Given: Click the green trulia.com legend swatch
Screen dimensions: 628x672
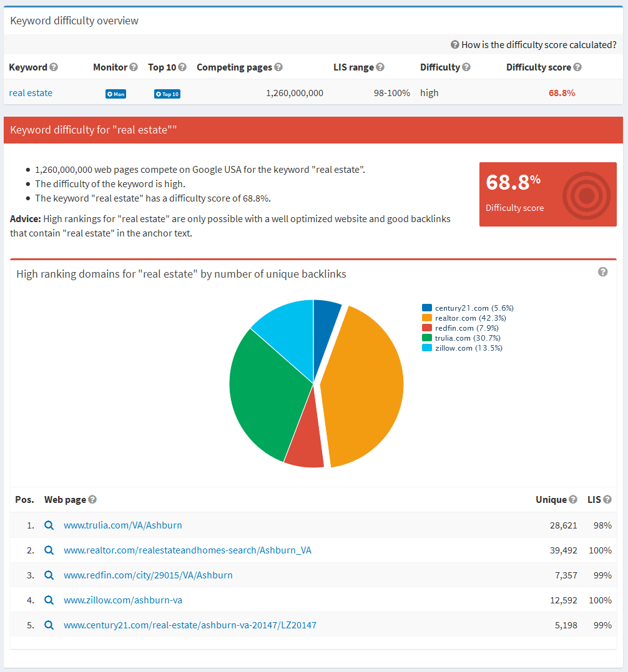Looking at the screenshot, I should click(x=427, y=337).
